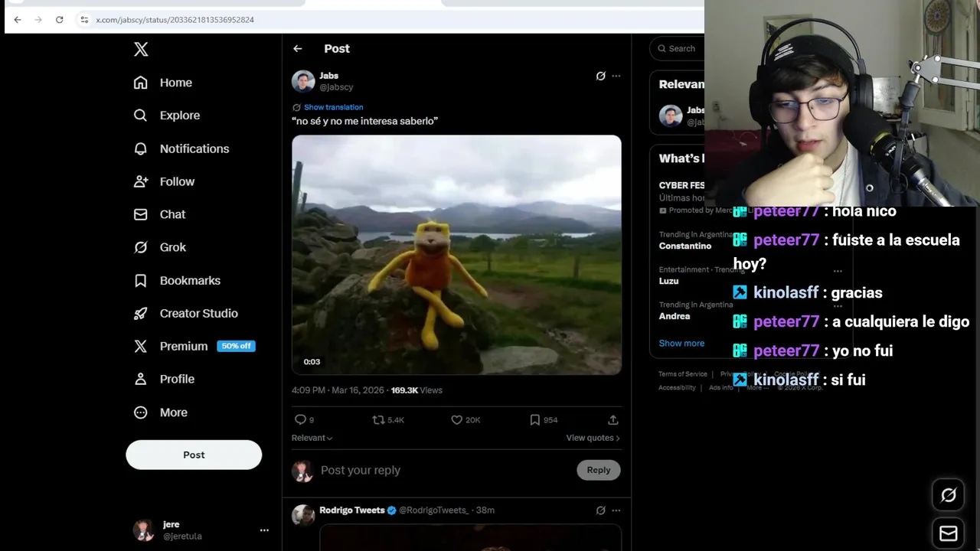Click the share icon on the post
The height and width of the screenshot is (551, 980).
(x=613, y=419)
